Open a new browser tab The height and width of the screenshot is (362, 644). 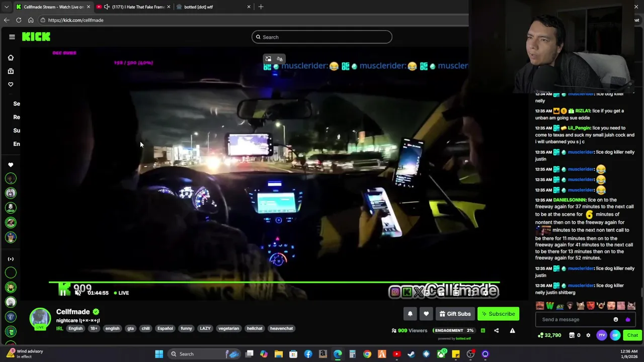(x=261, y=7)
